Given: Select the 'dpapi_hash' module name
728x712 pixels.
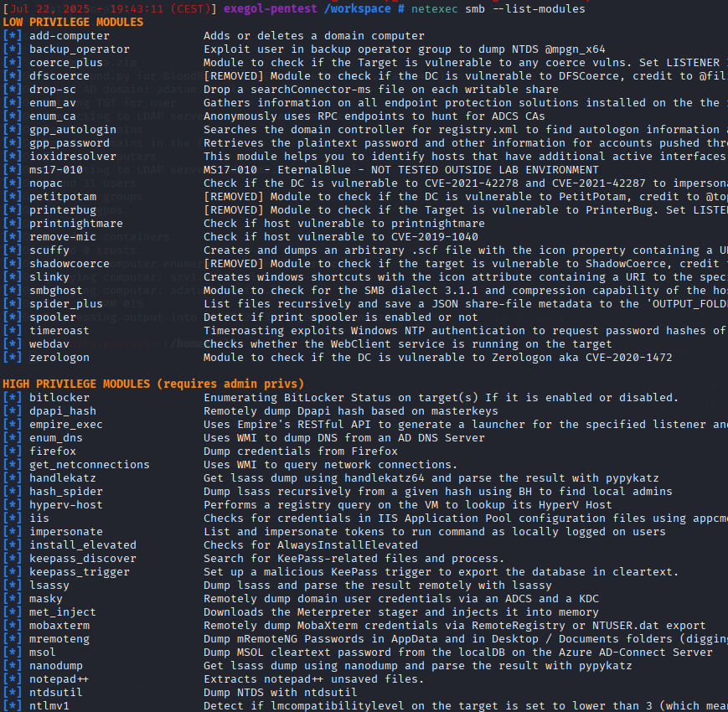Looking at the screenshot, I should 63,411.
